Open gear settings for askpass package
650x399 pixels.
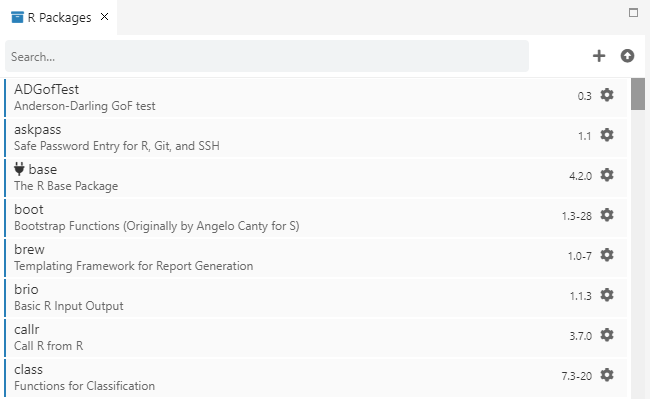[x=607, y=135]
